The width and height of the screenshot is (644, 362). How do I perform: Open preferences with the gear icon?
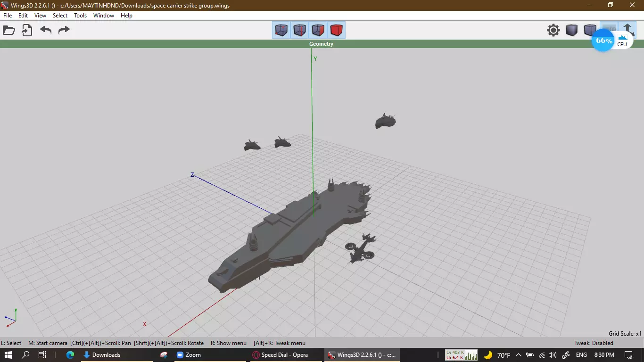pyautogui.click(x=553, y=30)
